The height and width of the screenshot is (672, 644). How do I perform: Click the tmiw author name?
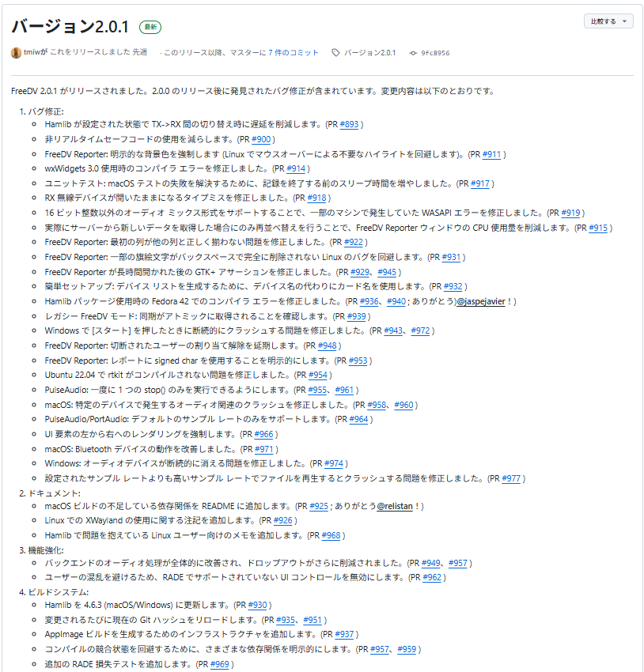(x=32, y=52)
